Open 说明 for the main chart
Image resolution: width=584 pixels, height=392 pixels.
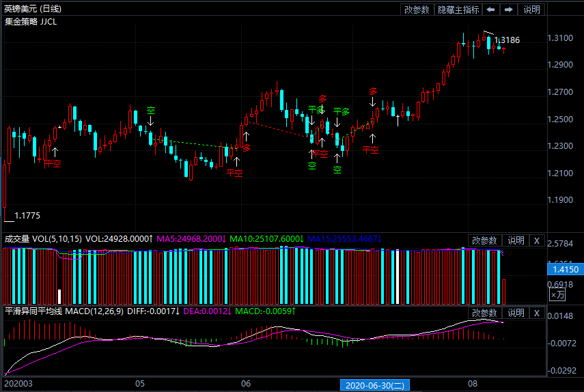coord(531,10)
